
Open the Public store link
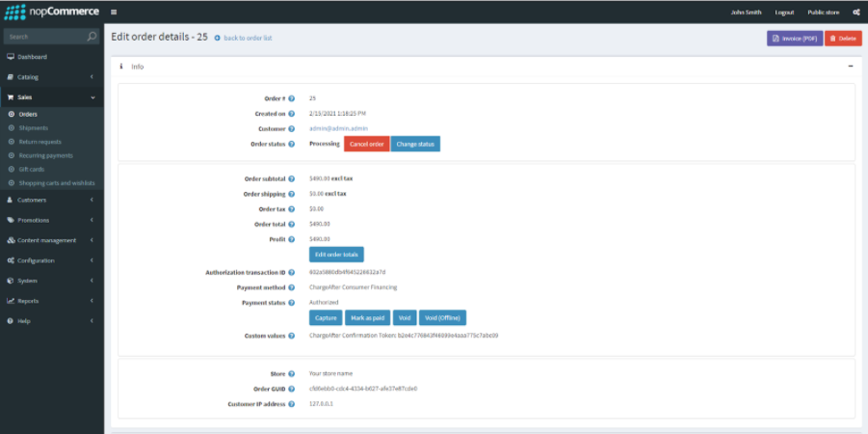click(x=823, y=13)
